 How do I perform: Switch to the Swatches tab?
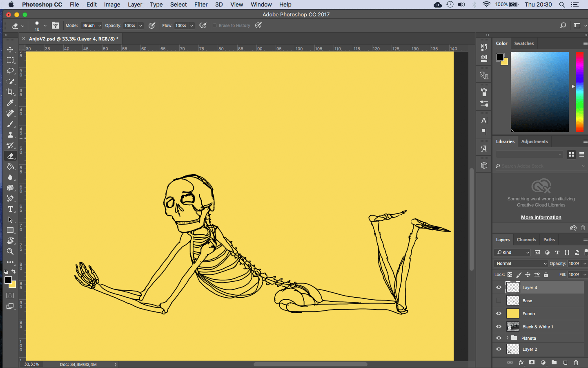click(524, 43)
